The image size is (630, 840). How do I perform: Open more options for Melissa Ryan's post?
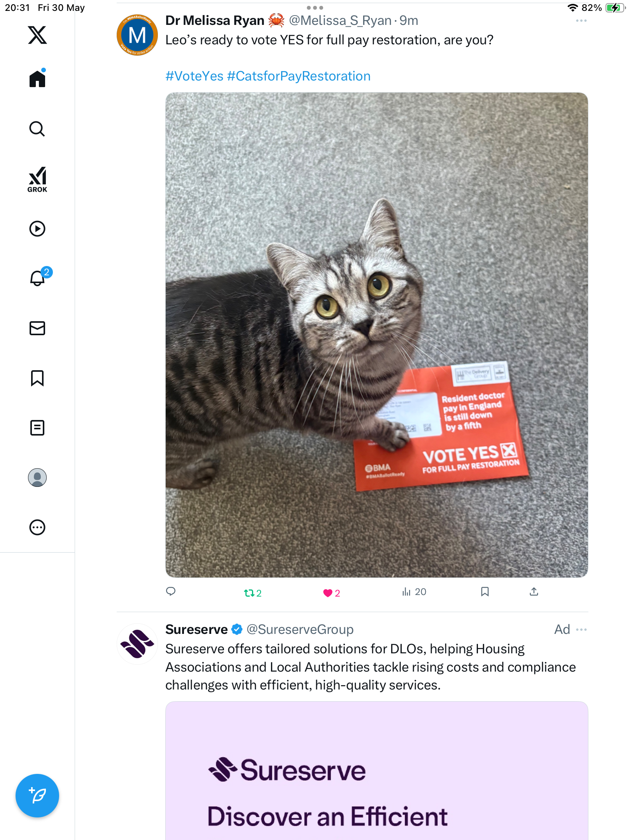(x=581, y=21)
